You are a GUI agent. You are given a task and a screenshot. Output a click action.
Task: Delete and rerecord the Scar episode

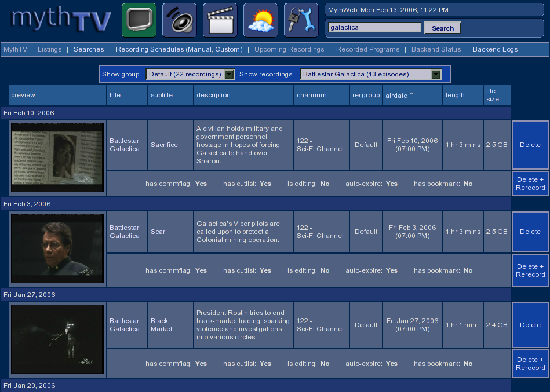coord(530,270)
